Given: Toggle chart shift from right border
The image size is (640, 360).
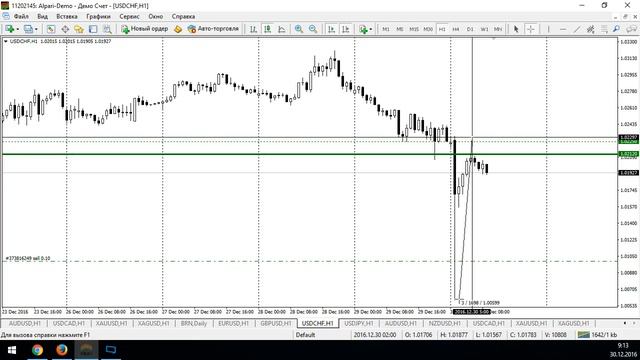Looking at the screenshot, I should 345,29.
